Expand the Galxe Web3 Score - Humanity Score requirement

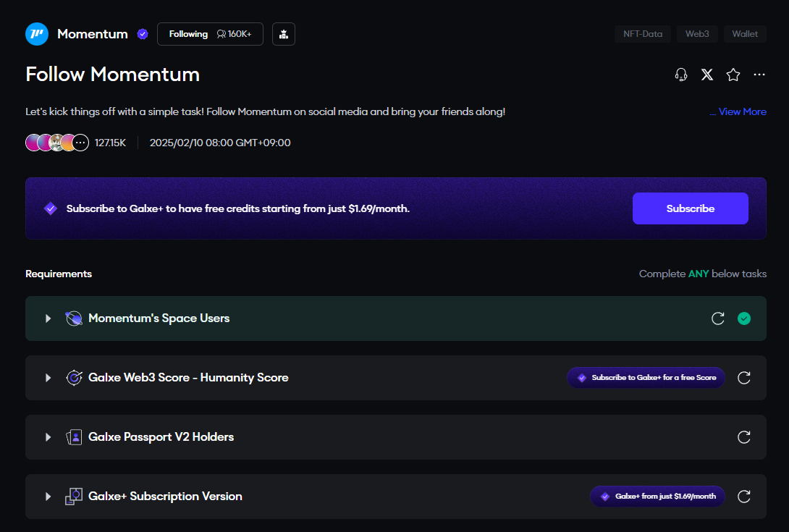pyautogui.click(x=48, y=378)
